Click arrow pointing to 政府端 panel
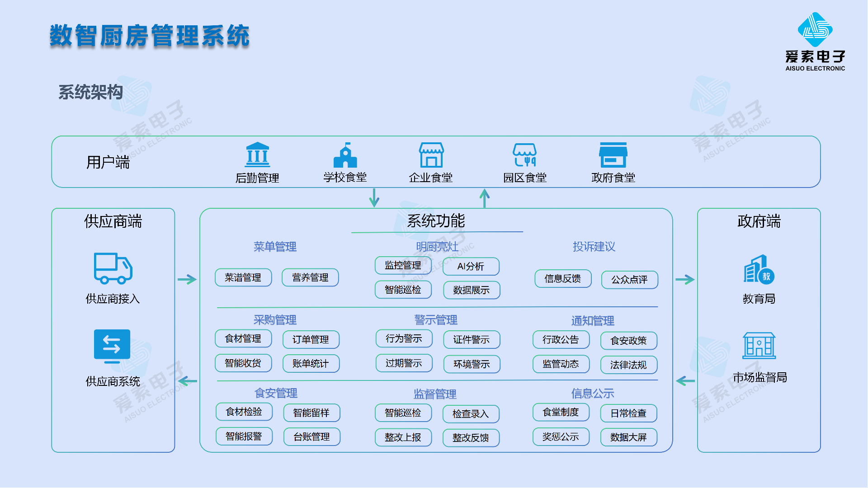868x488 pixels. (x=685, y=280)
